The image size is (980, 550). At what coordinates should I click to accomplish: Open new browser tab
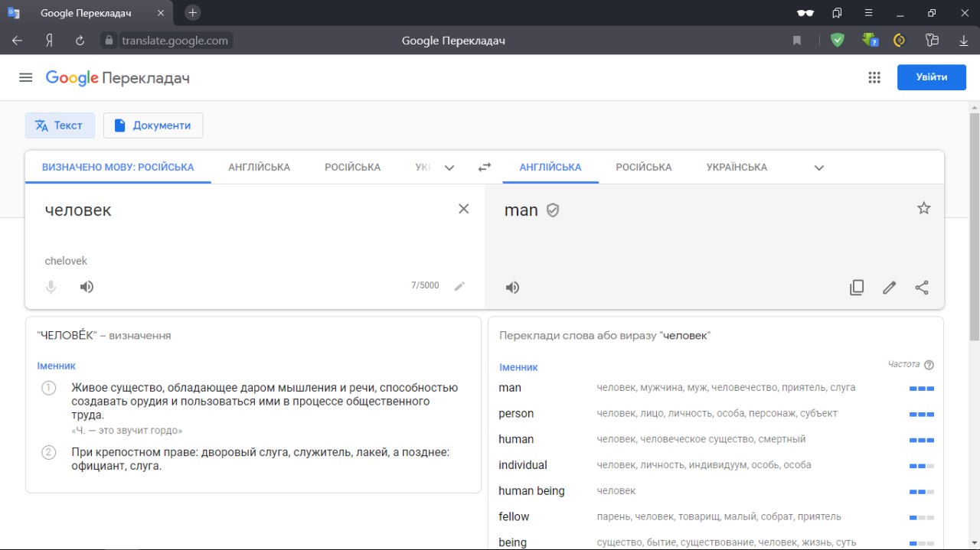[x=193, y=12]
